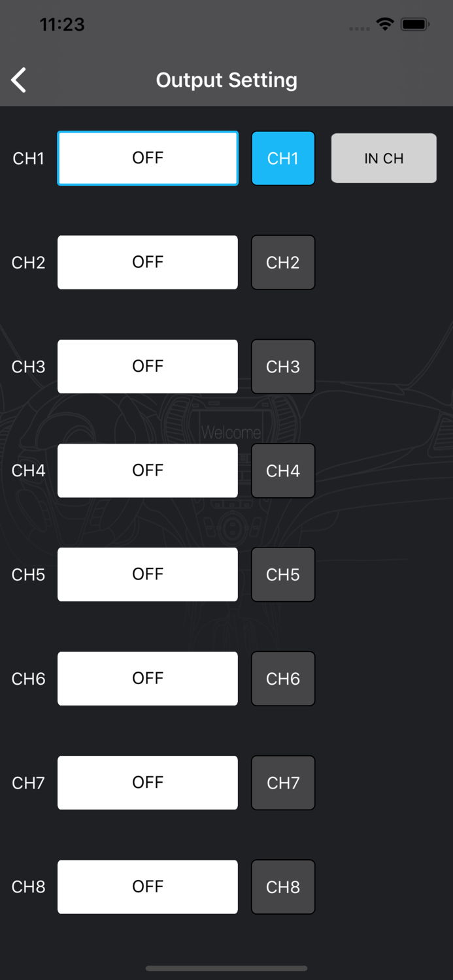Toggle the gray CH3 channel button
This screenshot has height=980, width=453.
coord(283,367)
